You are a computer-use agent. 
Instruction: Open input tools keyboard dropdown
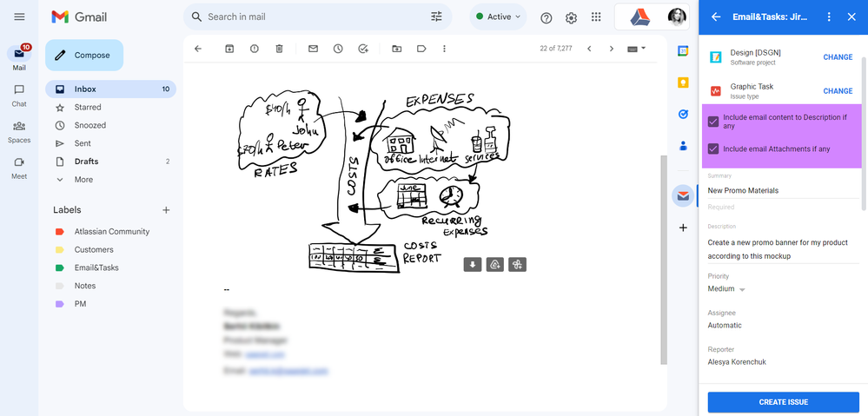pyautogui.click(x=637, y=49)
